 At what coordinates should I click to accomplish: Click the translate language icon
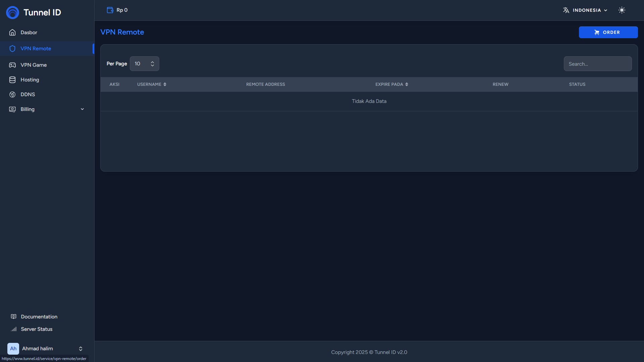[x=566, y=10]
